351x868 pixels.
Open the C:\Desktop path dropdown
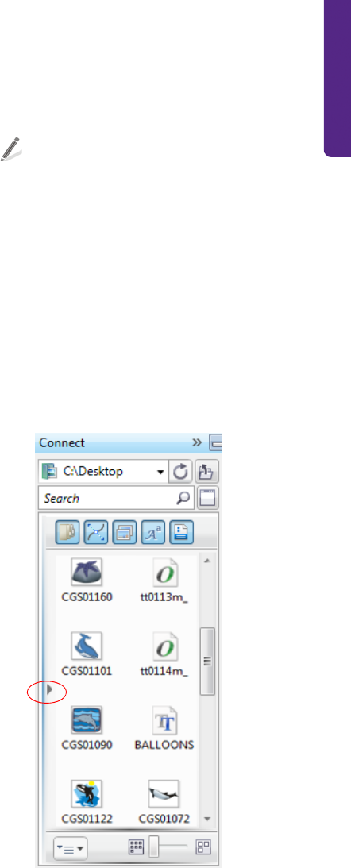pos(161,473)
